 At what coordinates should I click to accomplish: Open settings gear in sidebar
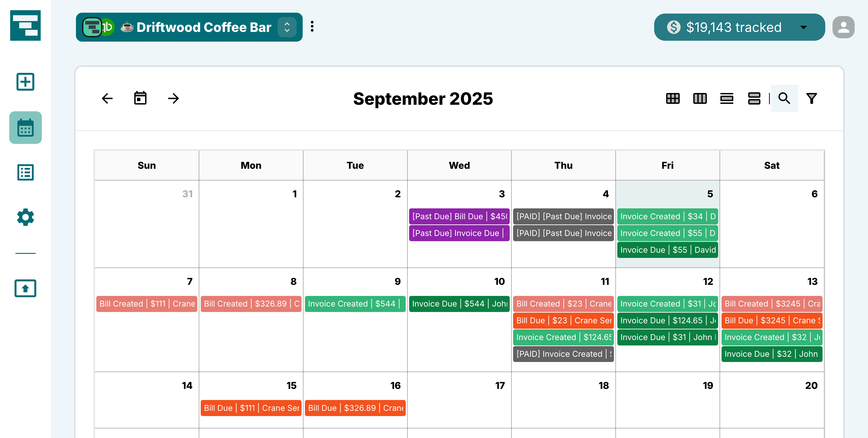25,217
